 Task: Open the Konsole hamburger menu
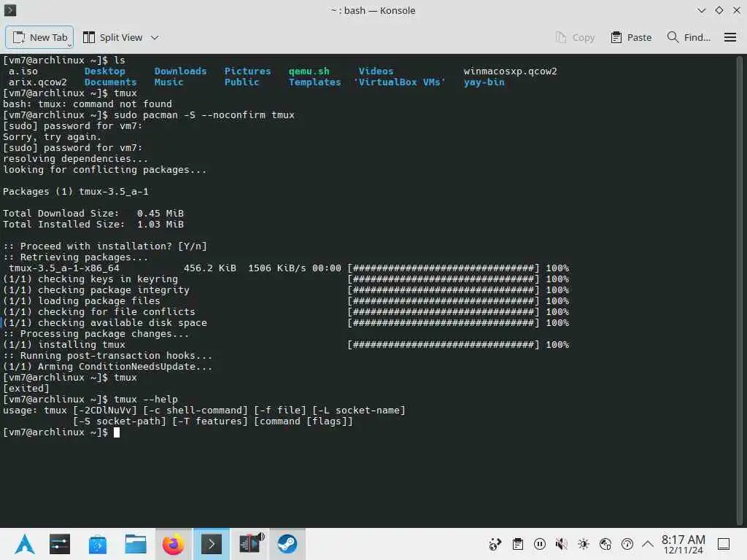[x=730, y=37]
